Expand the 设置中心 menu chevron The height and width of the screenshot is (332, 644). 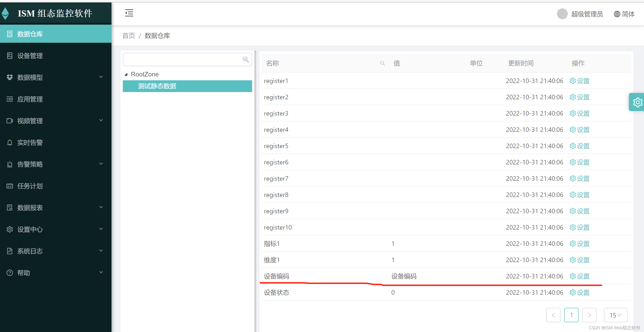click(101, 229)
